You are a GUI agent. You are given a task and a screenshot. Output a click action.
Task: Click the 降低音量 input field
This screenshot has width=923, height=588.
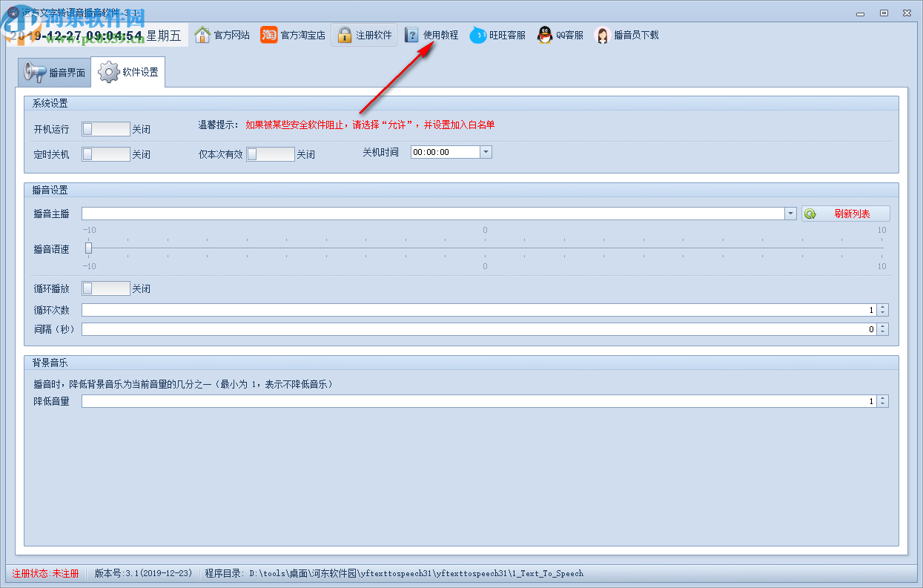(x=479, y=401)
